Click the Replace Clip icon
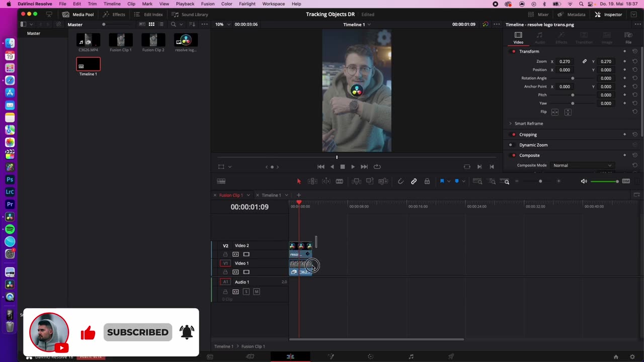Viewport: 644px width, 362px height. click(383, 182)
